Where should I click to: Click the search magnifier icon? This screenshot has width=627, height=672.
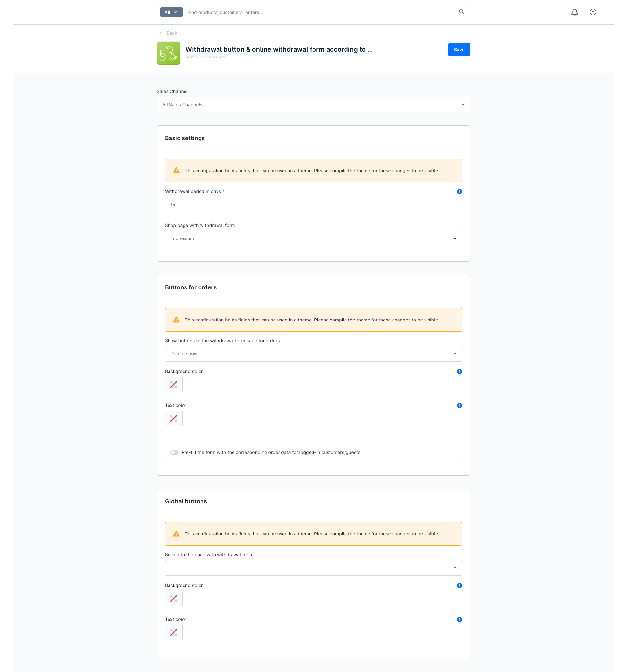pos(461,12)
